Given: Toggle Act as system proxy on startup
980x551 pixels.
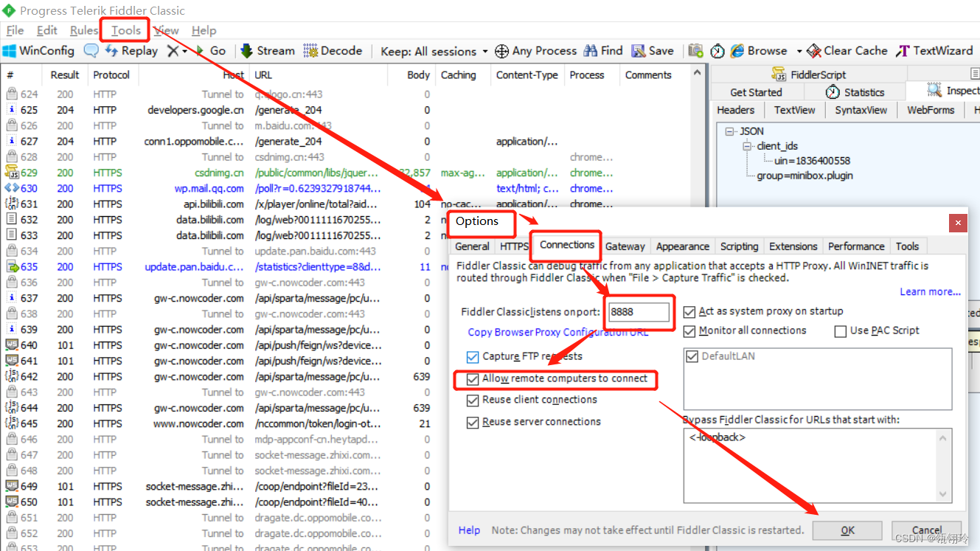Looking at the screenshot, I should (689, 312).
